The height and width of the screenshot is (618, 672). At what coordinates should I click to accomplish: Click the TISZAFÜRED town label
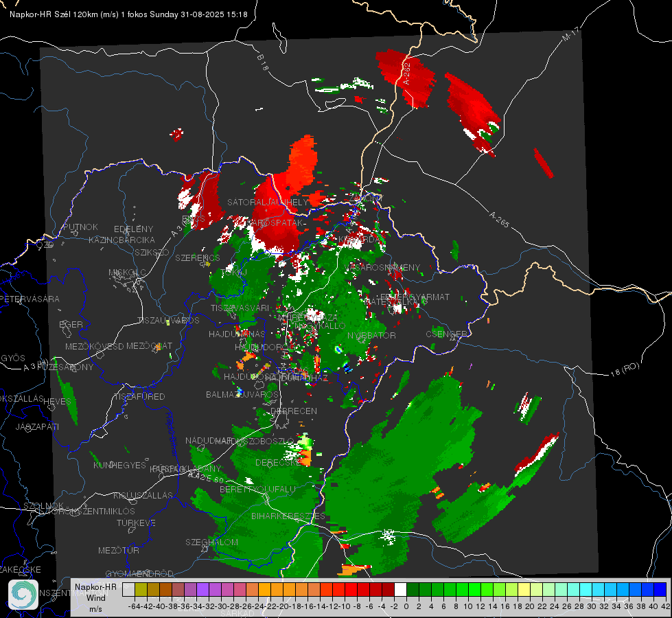(x=139, y=397)
